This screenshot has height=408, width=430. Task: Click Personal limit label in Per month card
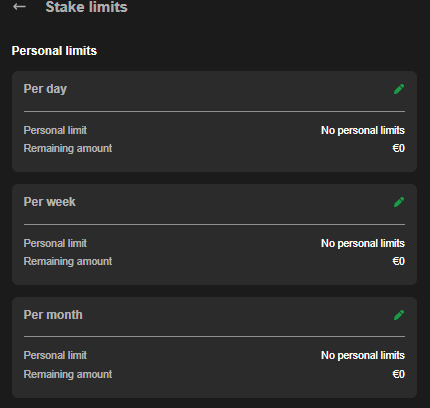pos(55,355)
